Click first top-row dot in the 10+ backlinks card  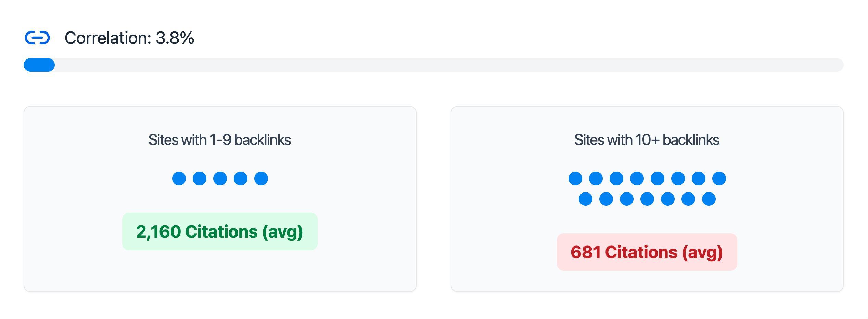575,178
